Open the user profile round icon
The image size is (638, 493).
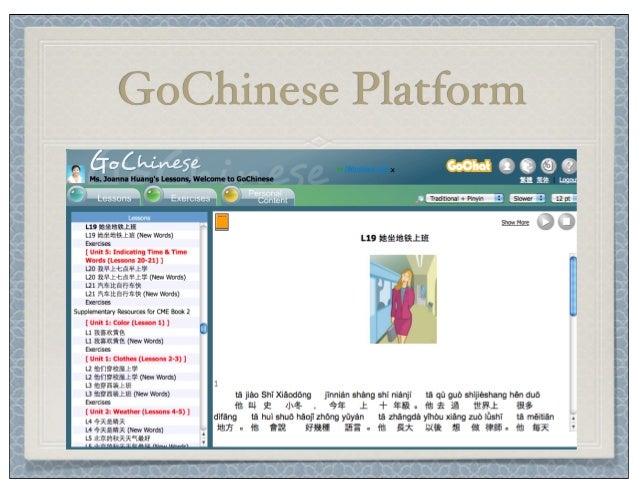[x=507, y=166]
